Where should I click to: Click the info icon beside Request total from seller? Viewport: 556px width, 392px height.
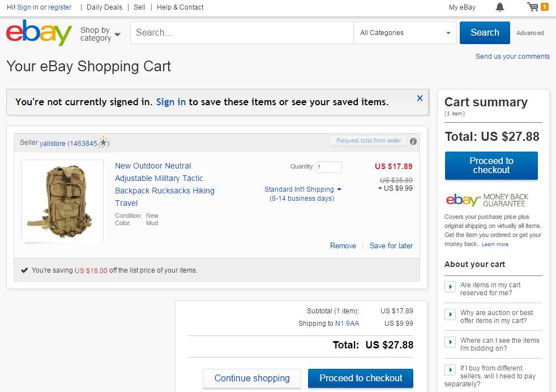click(413, 141)
